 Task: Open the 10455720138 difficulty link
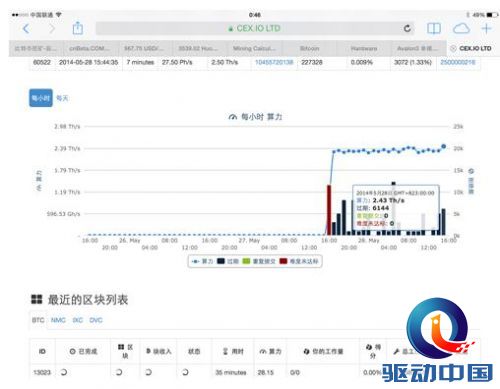coord(274,62)
